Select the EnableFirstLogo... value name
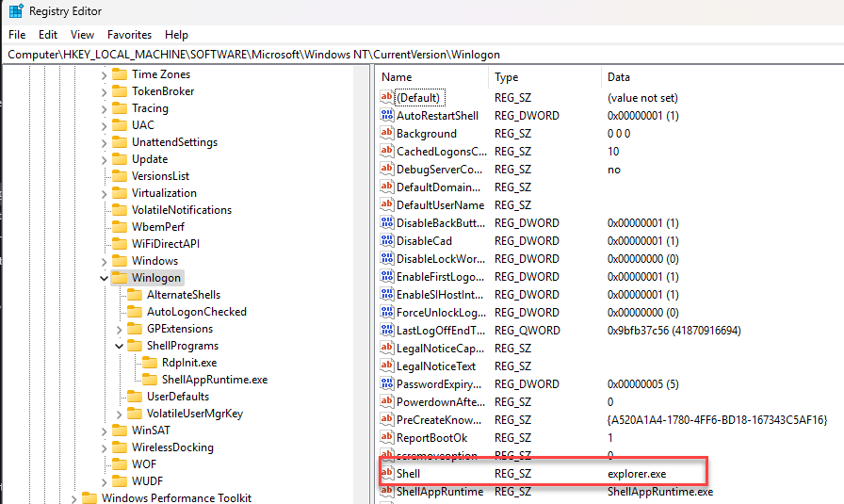844x504 pixels. tap(440, 277)
